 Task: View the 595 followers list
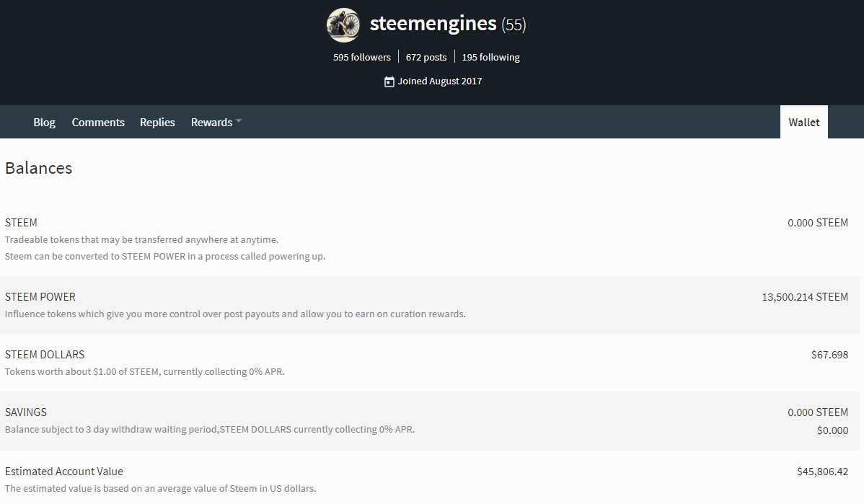(x=361, y=57)
